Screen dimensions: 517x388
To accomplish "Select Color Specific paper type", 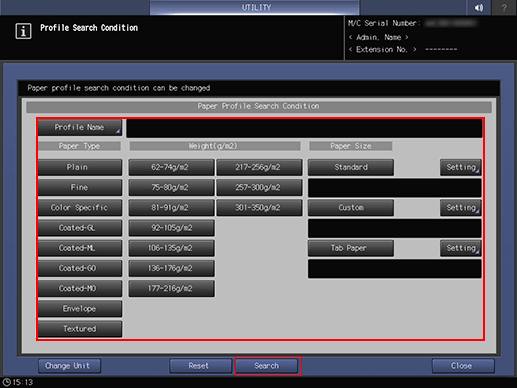I will coord(80,208).
